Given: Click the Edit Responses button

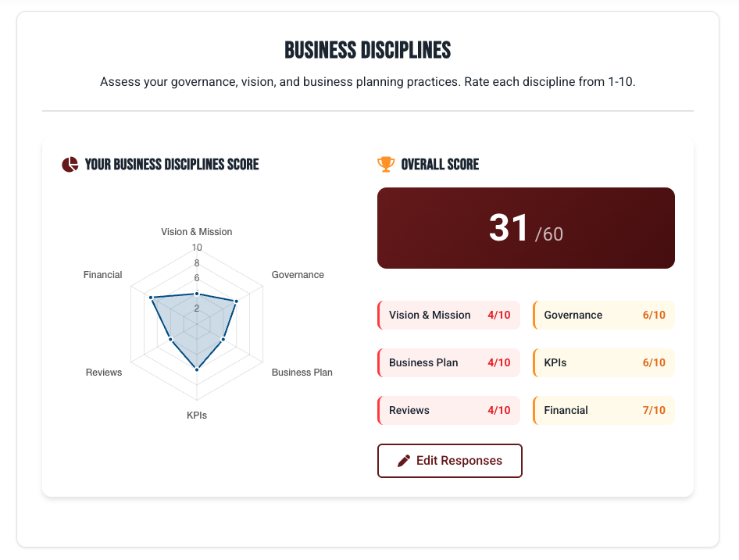Looking at the screenshot, I should pos(450,460).
